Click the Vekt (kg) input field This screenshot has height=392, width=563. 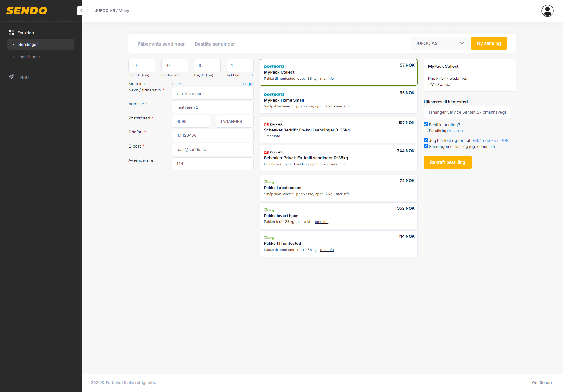240,66
